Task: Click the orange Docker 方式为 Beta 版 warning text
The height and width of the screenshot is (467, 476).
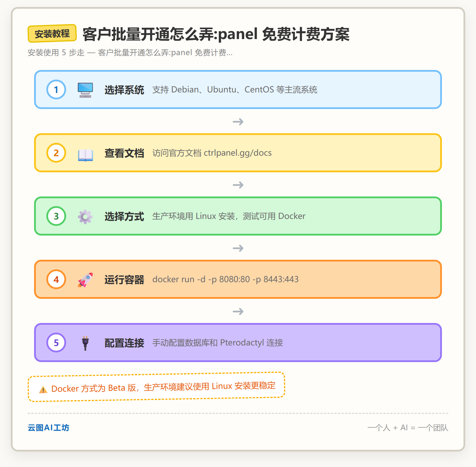Action: 163,387
